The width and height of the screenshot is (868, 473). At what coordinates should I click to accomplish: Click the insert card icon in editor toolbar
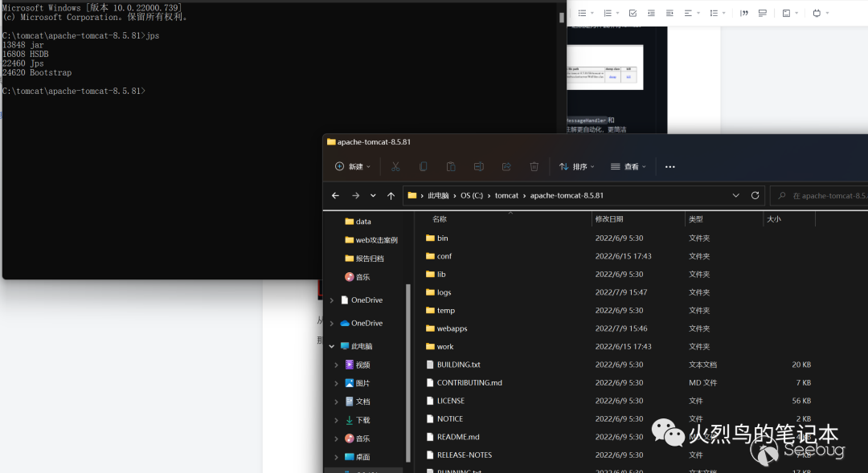pyautogui.click(x=786, y=13)
